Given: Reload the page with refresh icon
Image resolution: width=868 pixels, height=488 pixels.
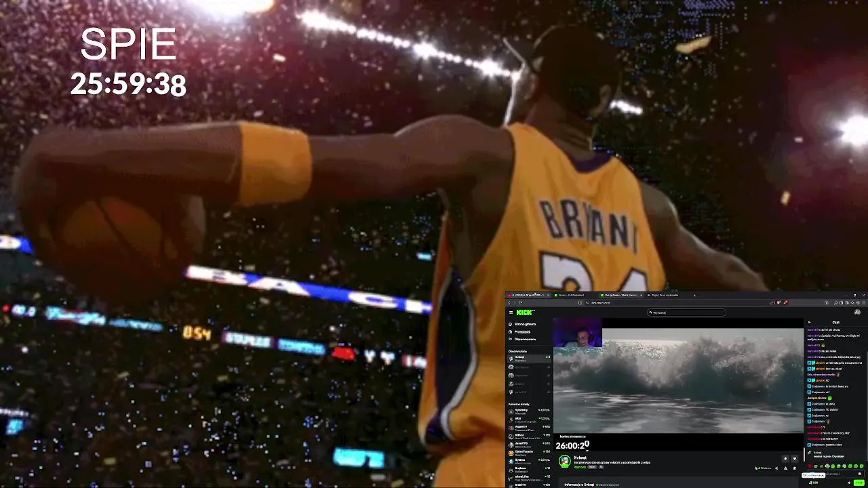Looking at the screenshot, I should (521, 303).
